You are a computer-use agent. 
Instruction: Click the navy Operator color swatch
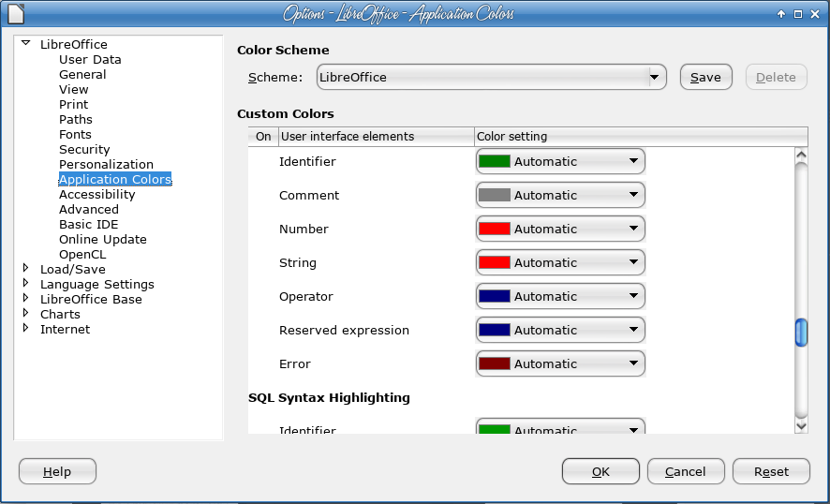495,296
